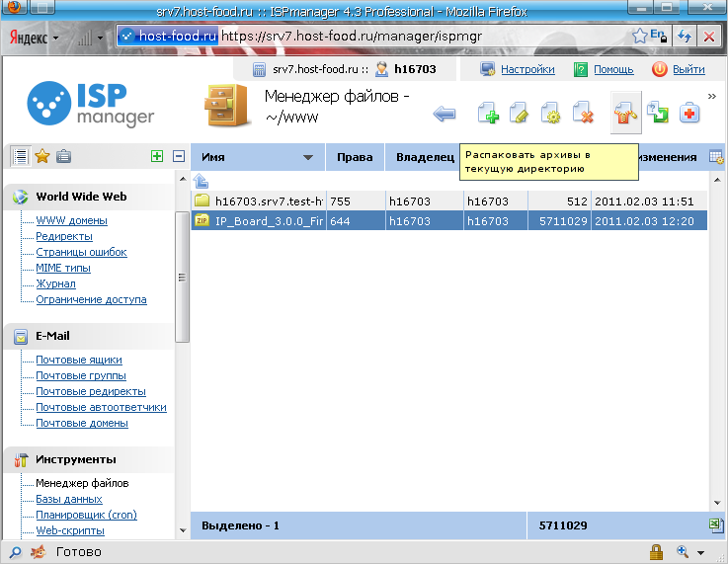Click the table settings icon in the column header
This screenshot has width=728, height=564.
pyautogui.click(x=716, y=157)
